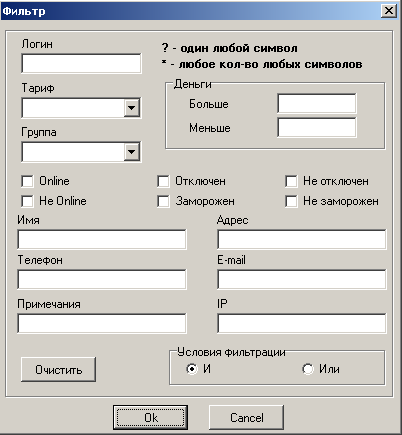The image size is (402, 435).
Task: Focus the Больше money field
Action: tap(317, 104)
